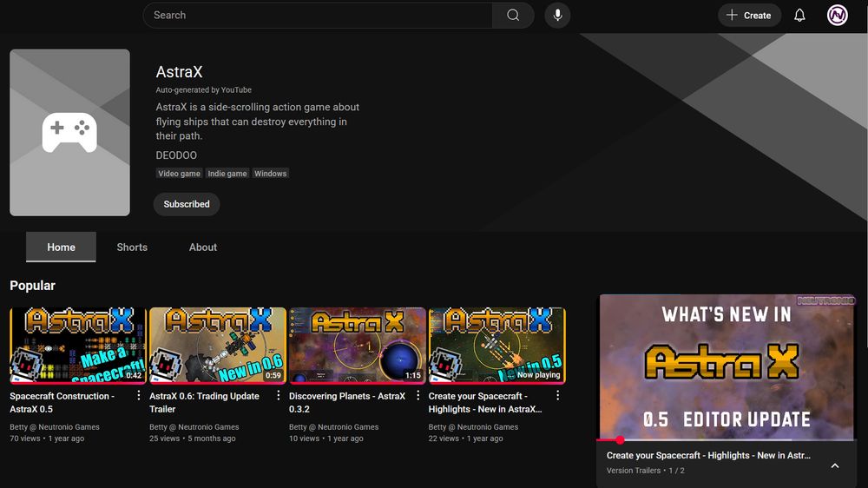Image resolution: width=868 pixels, height=488 pixels.
Task: Click 25 views • 5 months ago text
Action: [192, 439]
